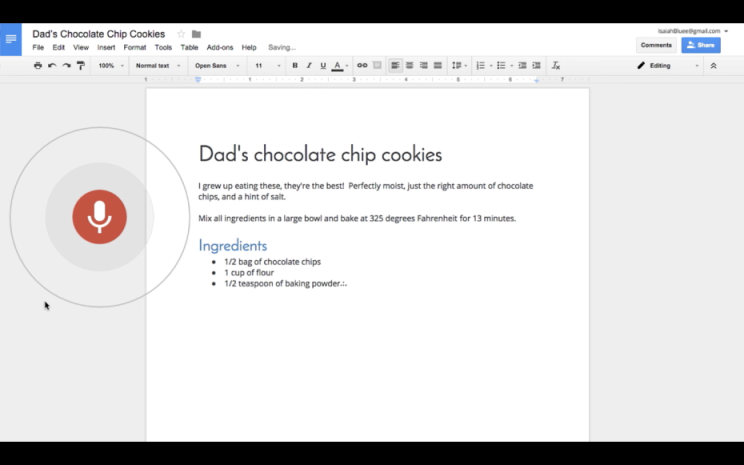
Task: Toggle bold formatting
Action: [294, 66]
